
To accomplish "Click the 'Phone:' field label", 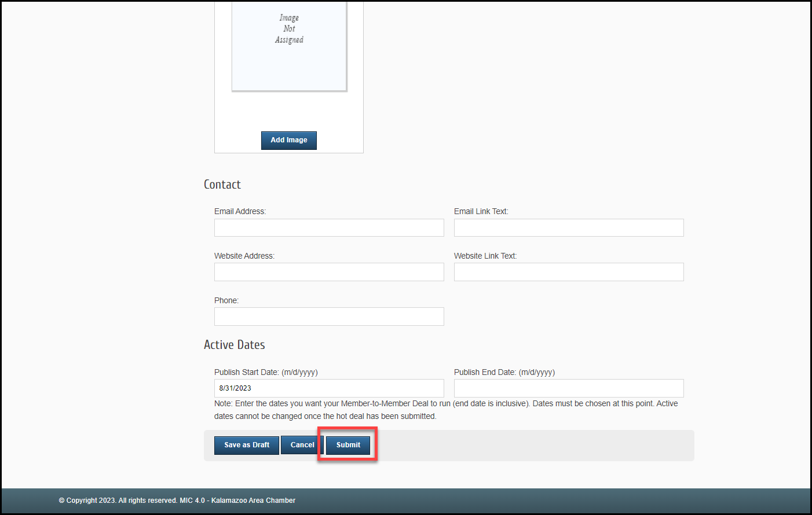I will (226, 300).
